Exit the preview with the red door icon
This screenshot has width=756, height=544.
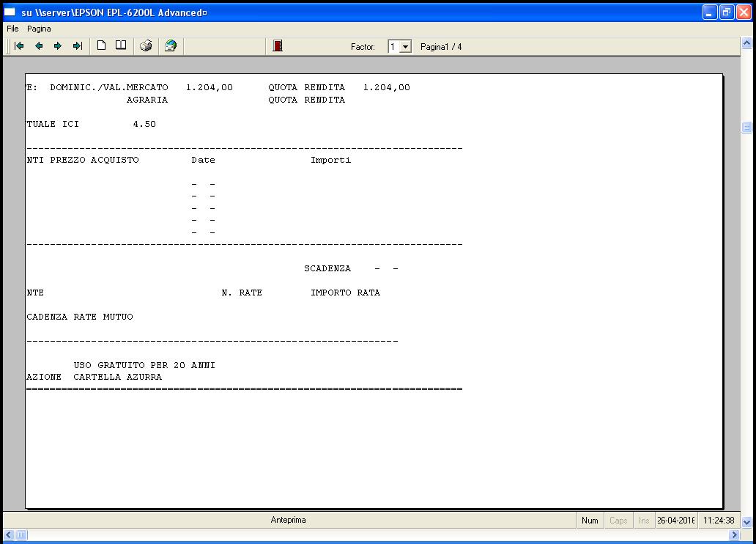(278, 46)
